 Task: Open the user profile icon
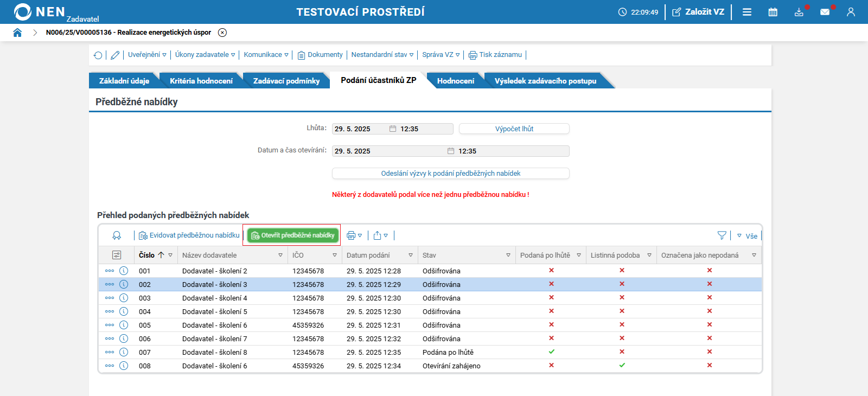click(x=851, y=12)
